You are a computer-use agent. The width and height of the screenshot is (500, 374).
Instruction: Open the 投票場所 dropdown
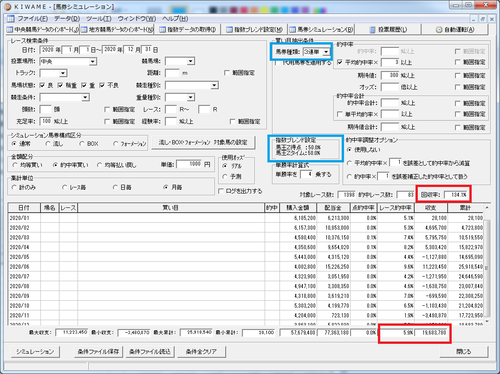click(x=93, y=62)
